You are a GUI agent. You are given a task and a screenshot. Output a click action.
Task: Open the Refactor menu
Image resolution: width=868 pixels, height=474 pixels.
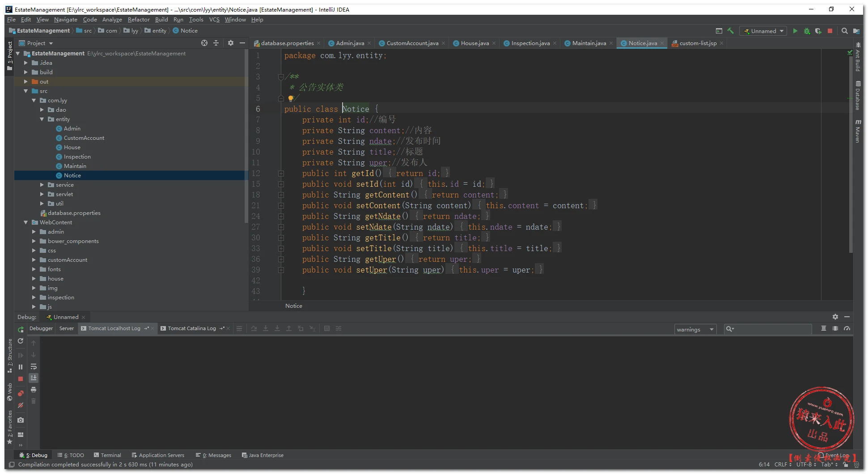pyautogui.click(x=139, y=20)
